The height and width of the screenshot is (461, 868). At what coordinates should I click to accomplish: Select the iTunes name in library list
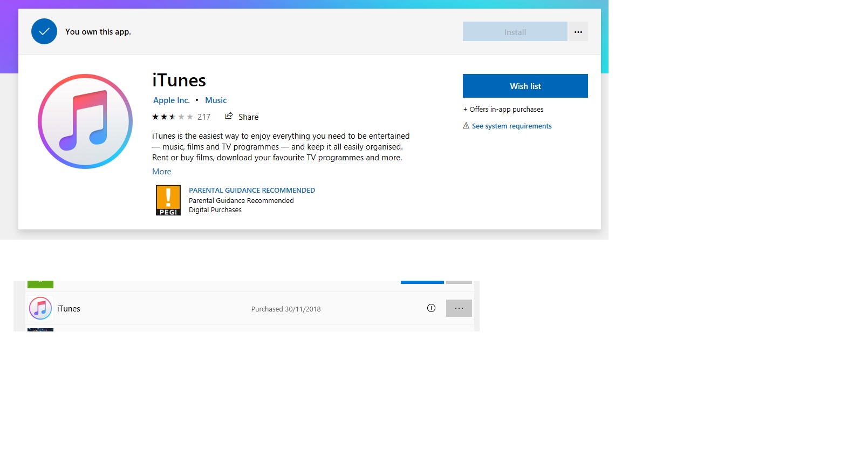69,309
